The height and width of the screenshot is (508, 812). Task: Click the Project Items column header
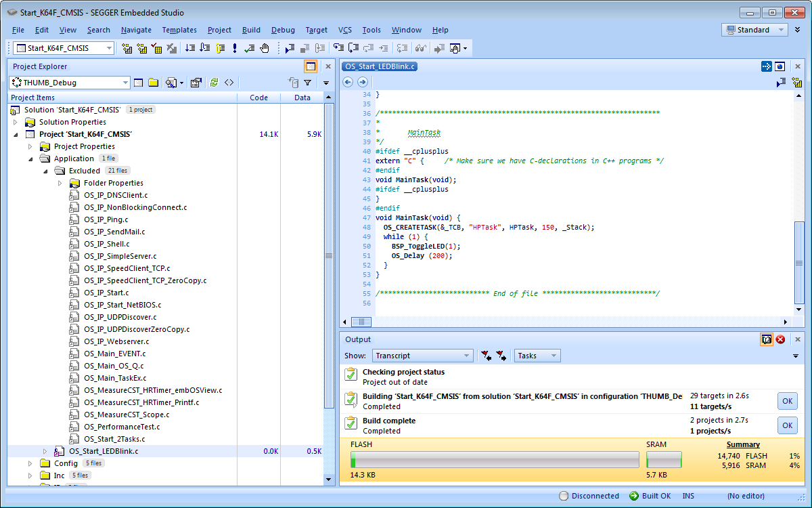122,98
